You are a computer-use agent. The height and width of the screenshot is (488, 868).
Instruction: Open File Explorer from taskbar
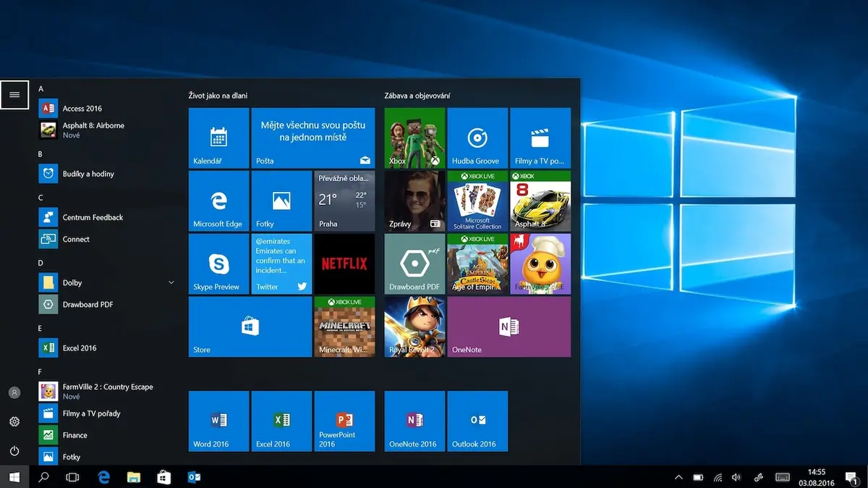pos(134,477)
